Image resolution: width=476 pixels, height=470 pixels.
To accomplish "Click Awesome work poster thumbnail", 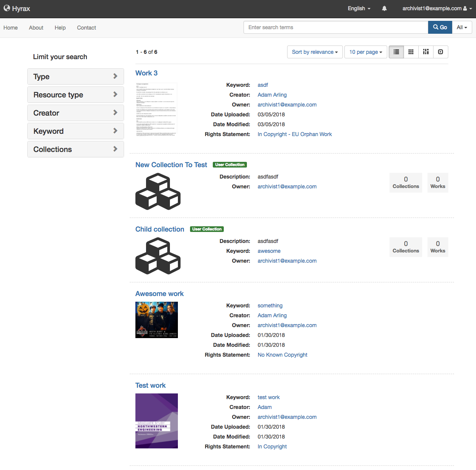I will pyautogui.click(x=157, y=320).
